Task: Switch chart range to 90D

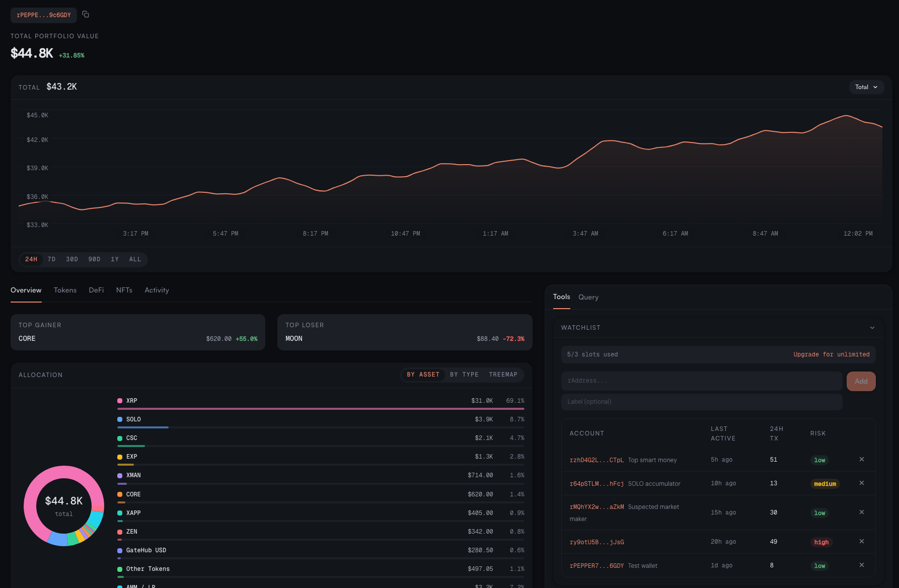Action: (x=94, y=259)
